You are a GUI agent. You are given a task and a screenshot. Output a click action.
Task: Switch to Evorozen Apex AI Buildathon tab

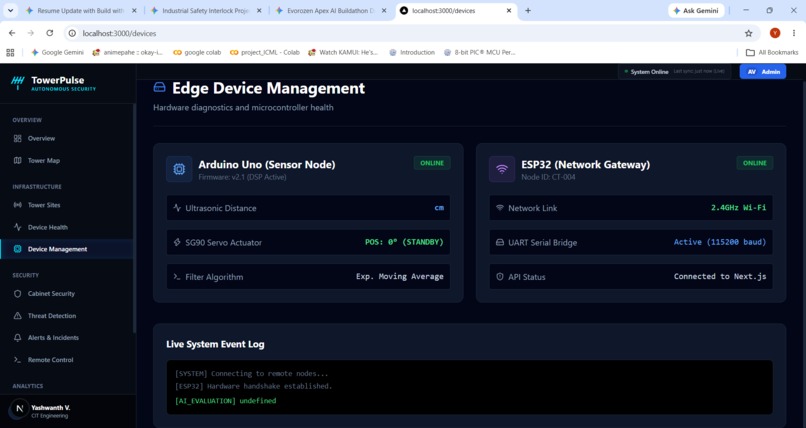coord(331,10)
